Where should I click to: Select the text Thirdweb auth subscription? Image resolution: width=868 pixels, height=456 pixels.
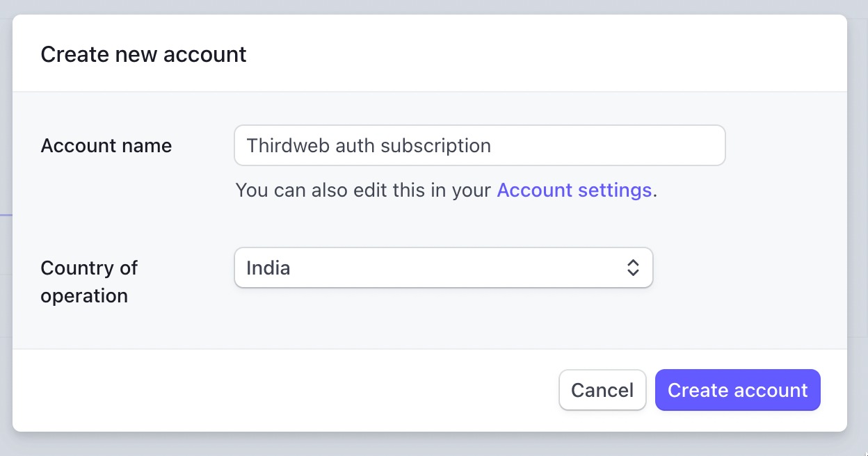click(x=368, y=145)
